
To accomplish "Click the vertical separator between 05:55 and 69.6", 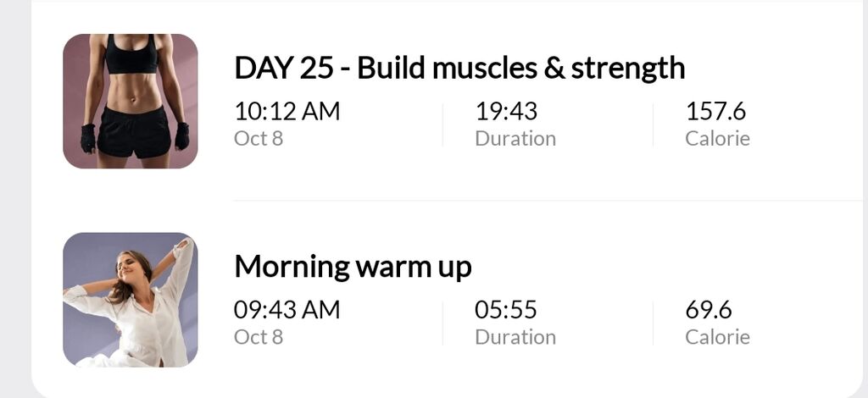I will [x=654, y=323].
